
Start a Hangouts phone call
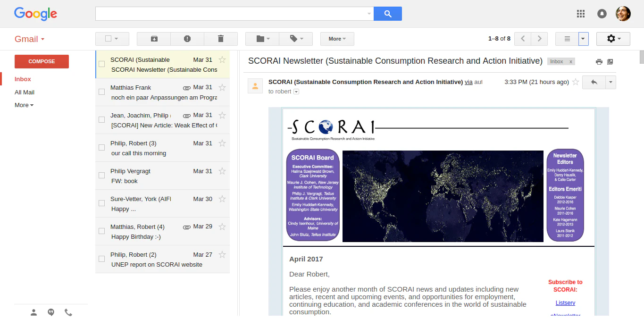coord(68,312)
